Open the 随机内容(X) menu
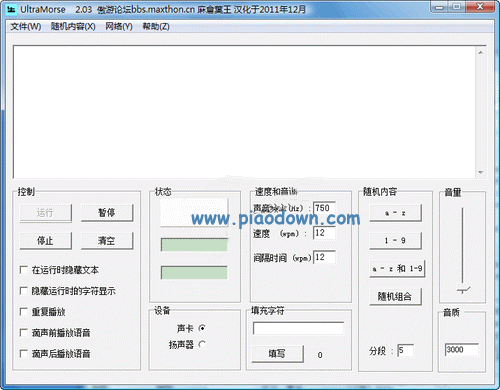Screen dimensions: 500x390 [x=73, y=26]
